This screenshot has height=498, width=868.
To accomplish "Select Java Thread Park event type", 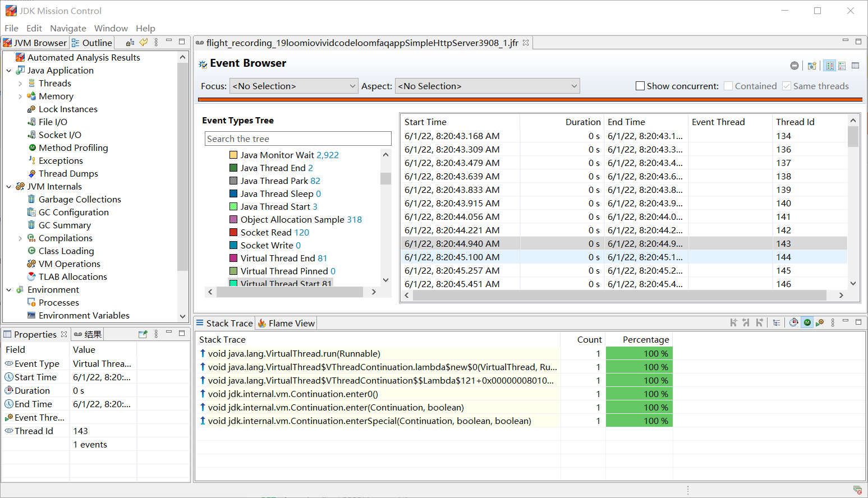I will (x=281, y=181).
